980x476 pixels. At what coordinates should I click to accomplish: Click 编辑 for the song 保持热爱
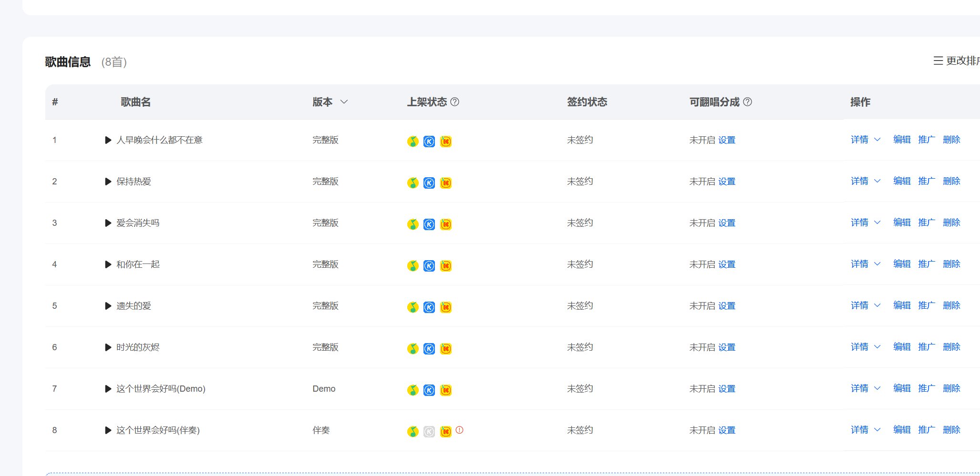pyautogui.click(x=902, y=181)
